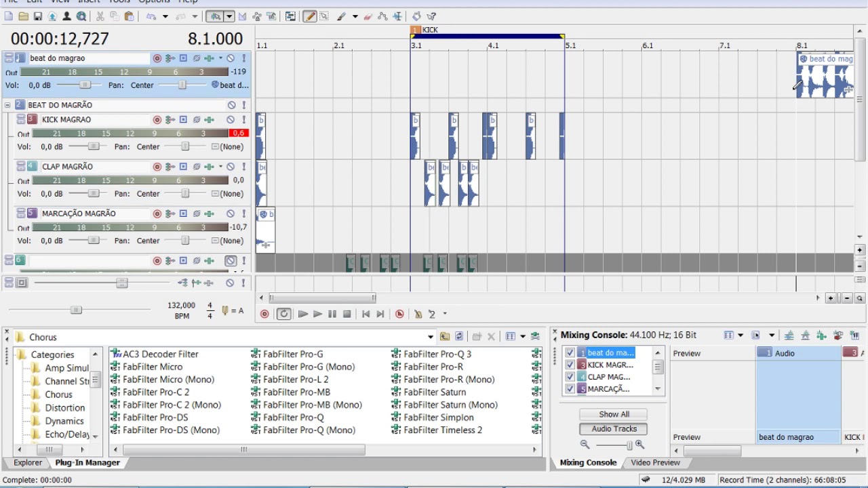Paste from clipboard using the toolbar icon

coord(129,16)
